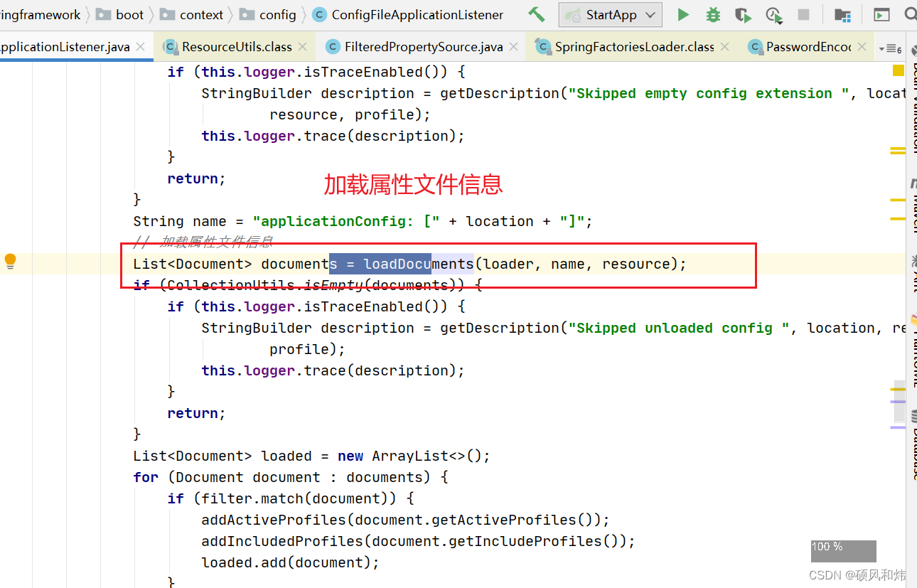Run StartApp with coverage shield icon
This screenshot has height=588, width=917.
coord(743,14)
